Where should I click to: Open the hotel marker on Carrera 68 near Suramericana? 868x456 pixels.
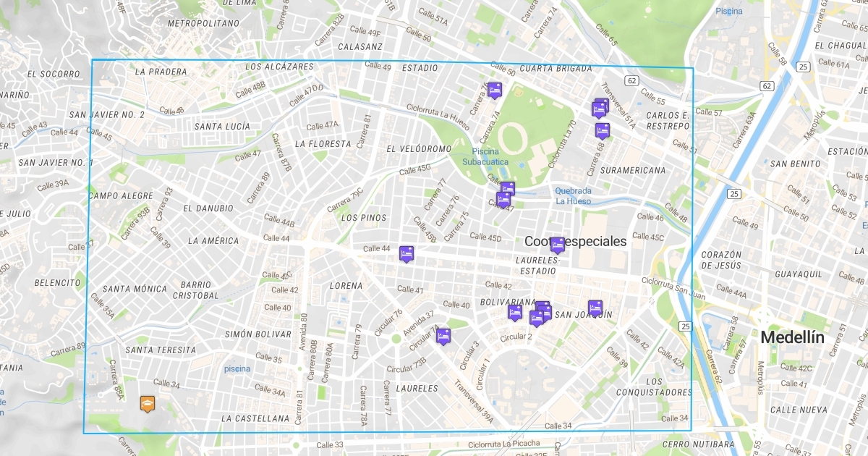coord(602,130)
